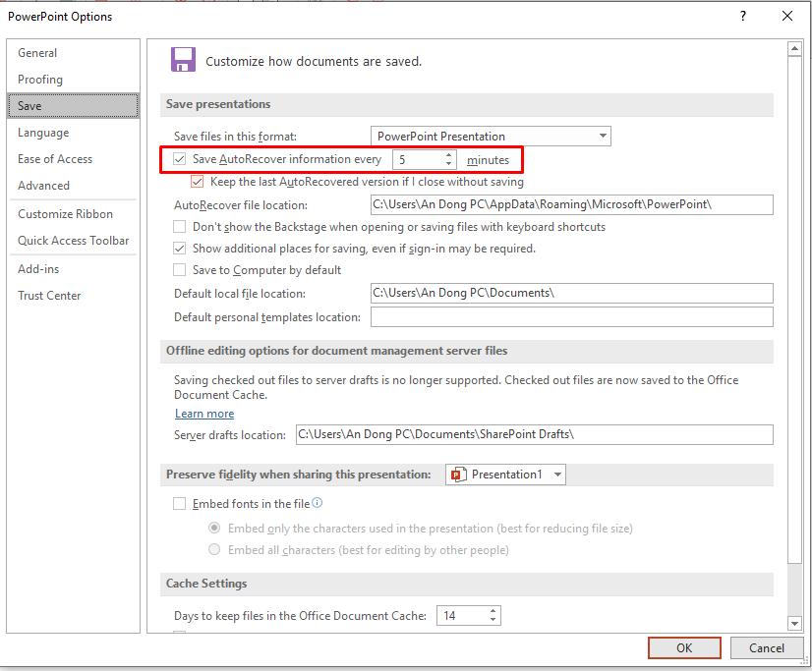812x671 pixels.
Task: Uncheck Keep the last AutoRecovered version
Action: coord(198,182)
